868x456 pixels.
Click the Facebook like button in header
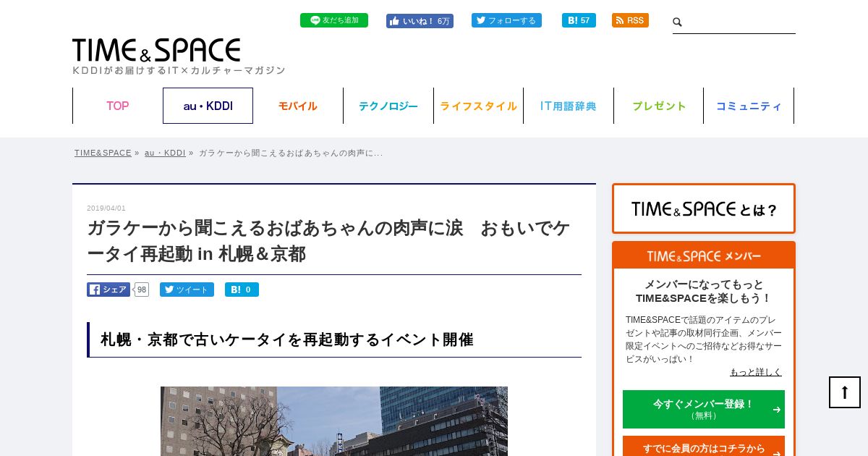tap(420, 21)
